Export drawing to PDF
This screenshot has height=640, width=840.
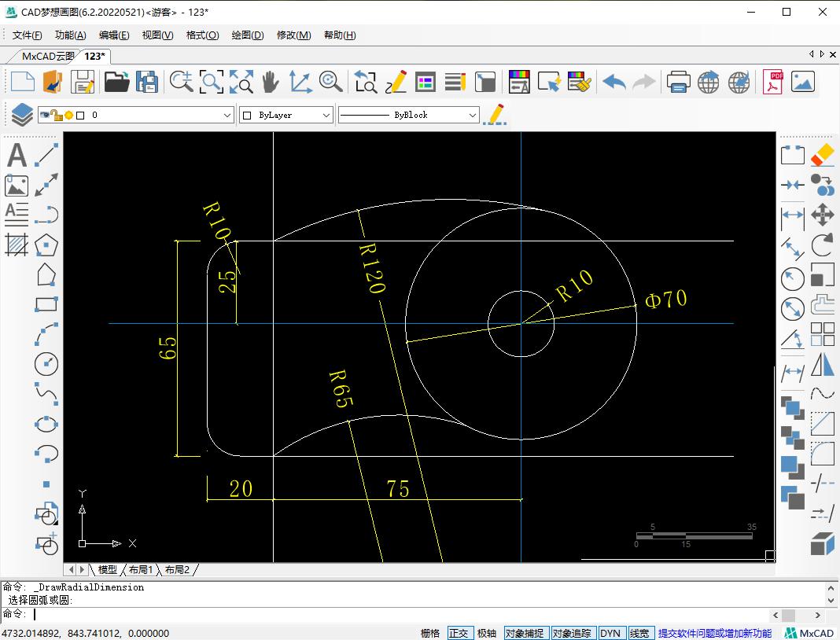772,82
